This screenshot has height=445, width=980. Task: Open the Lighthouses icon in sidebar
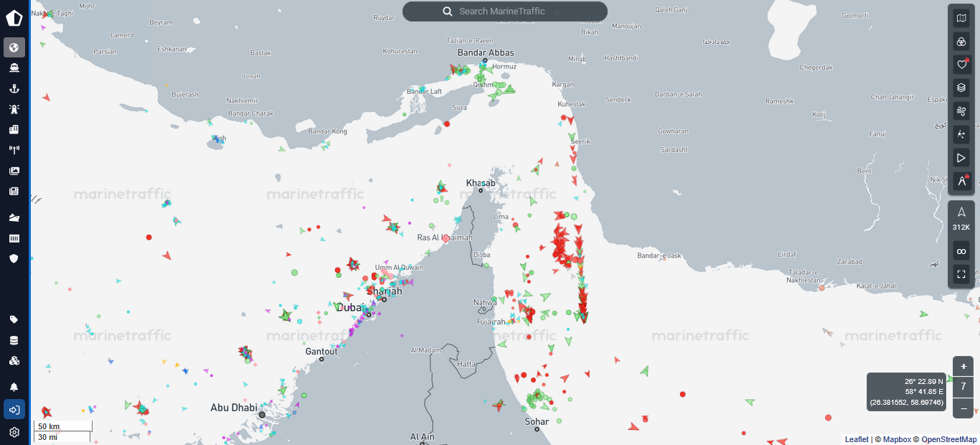(14, 109)
